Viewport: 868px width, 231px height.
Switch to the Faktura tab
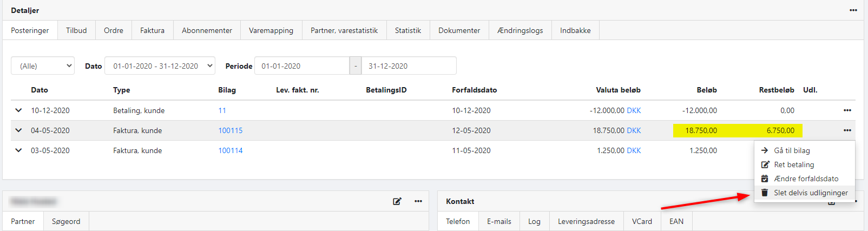(x=152, y=30)
